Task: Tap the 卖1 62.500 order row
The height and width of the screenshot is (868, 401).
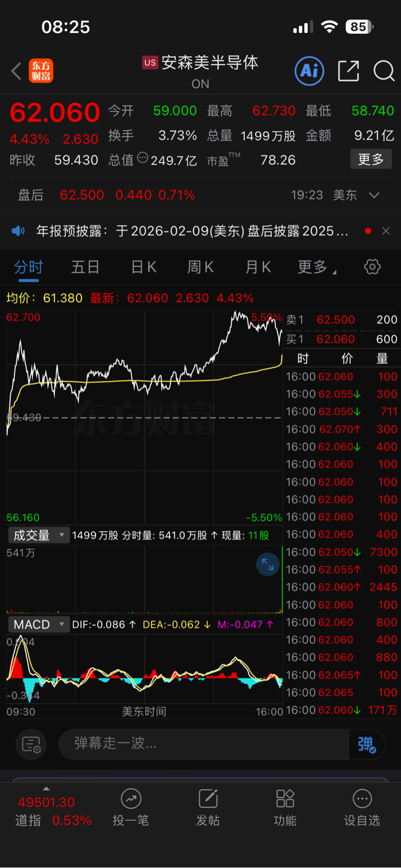Action: [x=342, y=319]
